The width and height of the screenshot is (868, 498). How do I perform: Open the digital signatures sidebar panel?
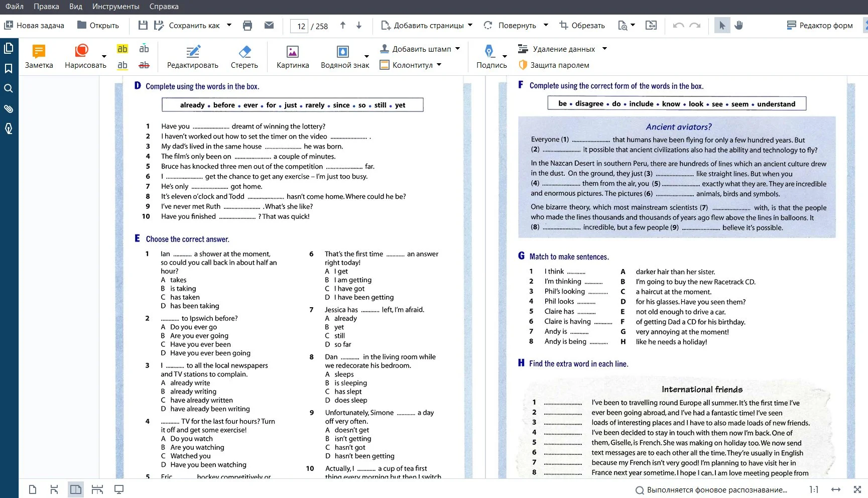pyautogui.click(x=9, y=129)
